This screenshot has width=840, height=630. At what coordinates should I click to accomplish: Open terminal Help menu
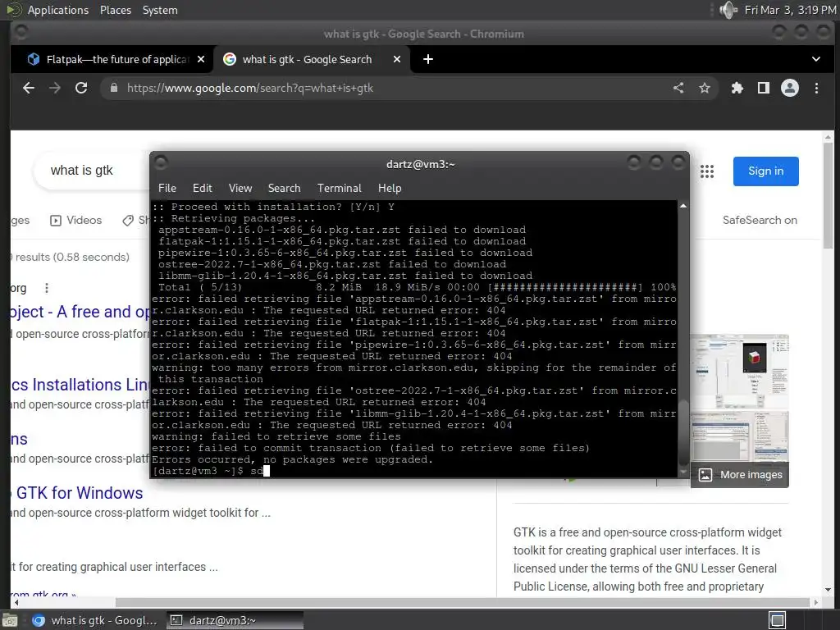click(390, 188)
